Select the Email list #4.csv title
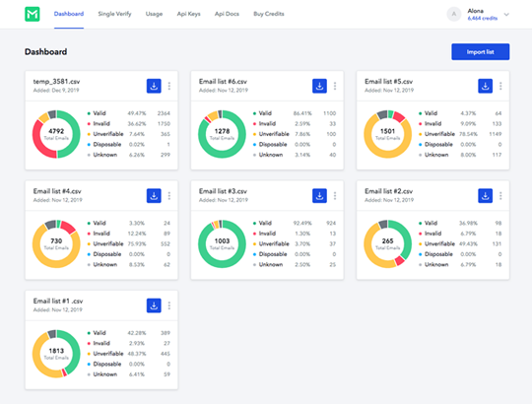532x404 pixels. 57,191
